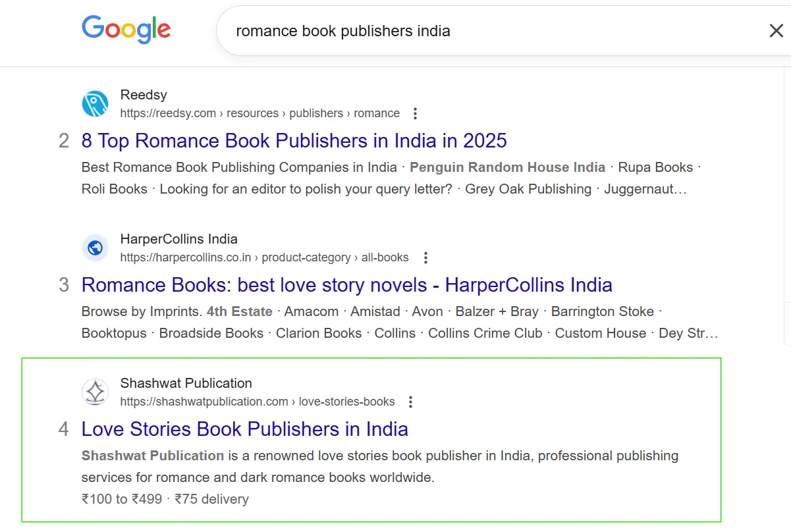791x532 pixels.
Task: Click the shashwatpublication.com breadcrumb URL
Action: point(257,402)
